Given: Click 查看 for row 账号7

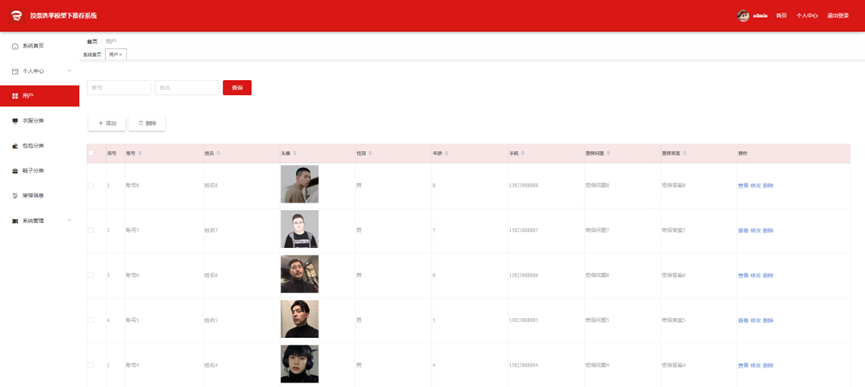Looking at the screenshot, I should coord(743,230).
